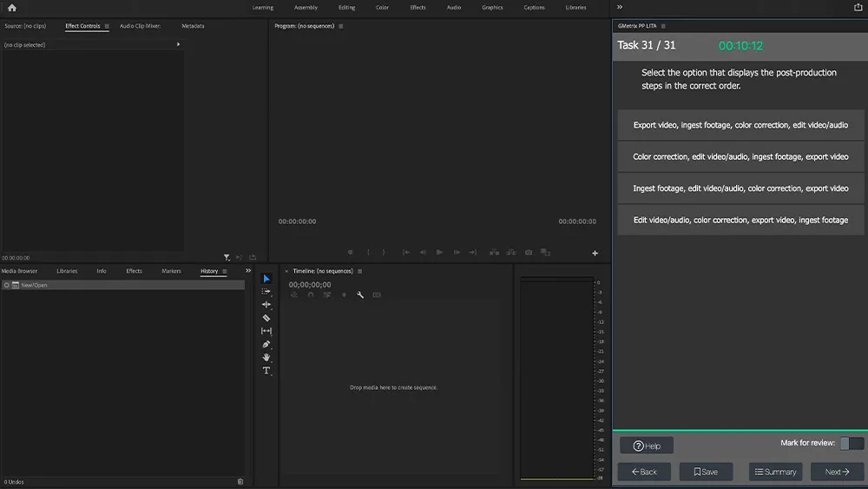Select the Pen tool
868x489 pixels.
(x=266, y=344)
